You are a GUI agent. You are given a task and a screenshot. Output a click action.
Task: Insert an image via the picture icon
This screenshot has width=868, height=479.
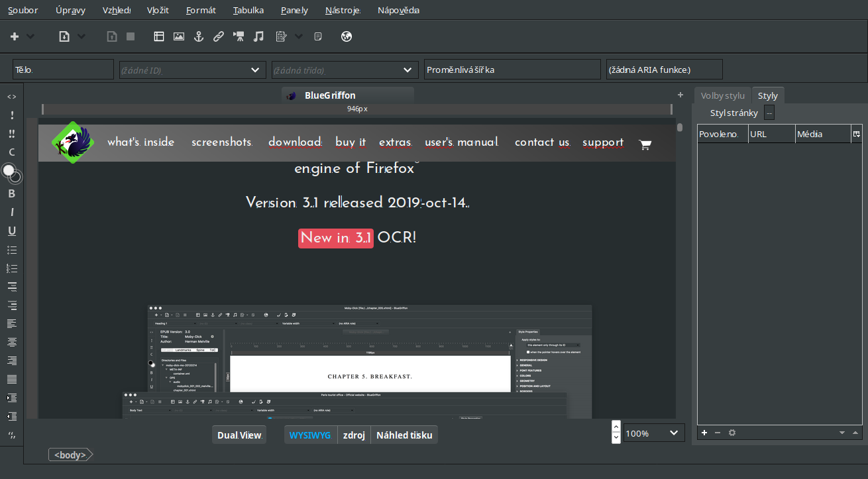[179, 36]
